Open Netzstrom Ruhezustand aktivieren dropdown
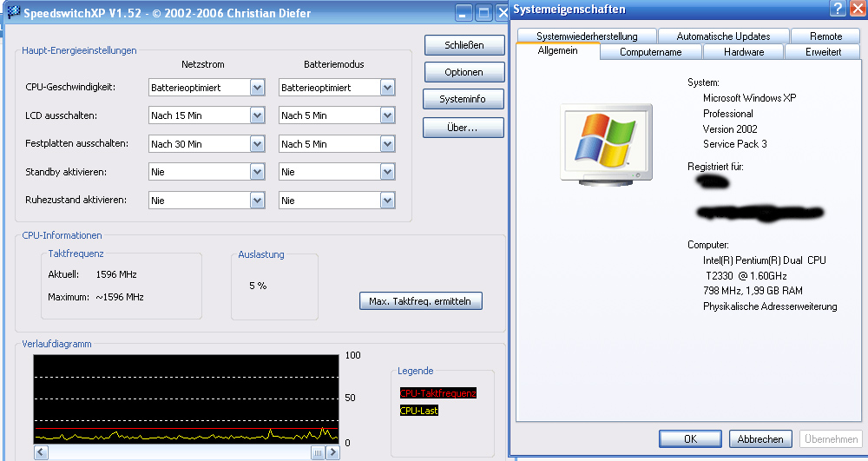868x461 pixels. pyautogui.click(x=257, y=201)
